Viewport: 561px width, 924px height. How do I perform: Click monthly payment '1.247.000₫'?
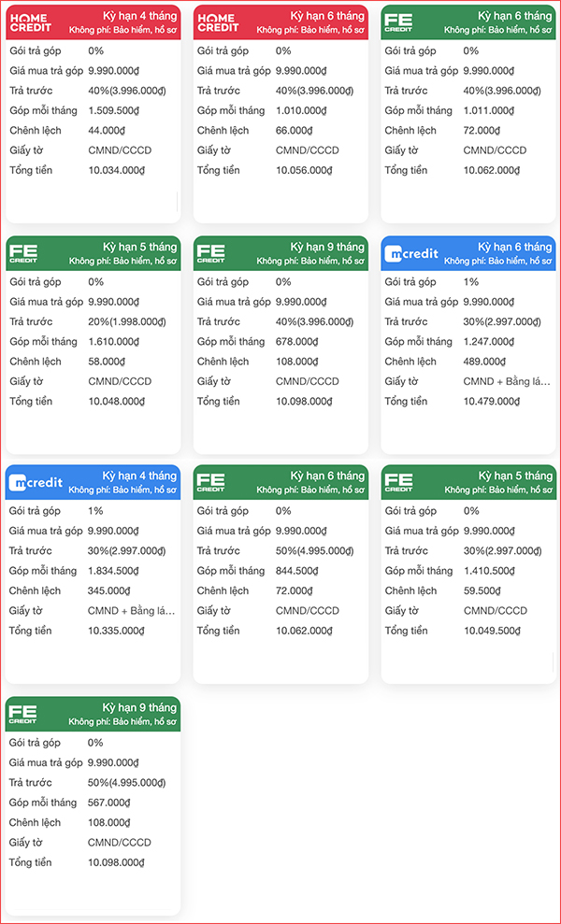(488, 342)
